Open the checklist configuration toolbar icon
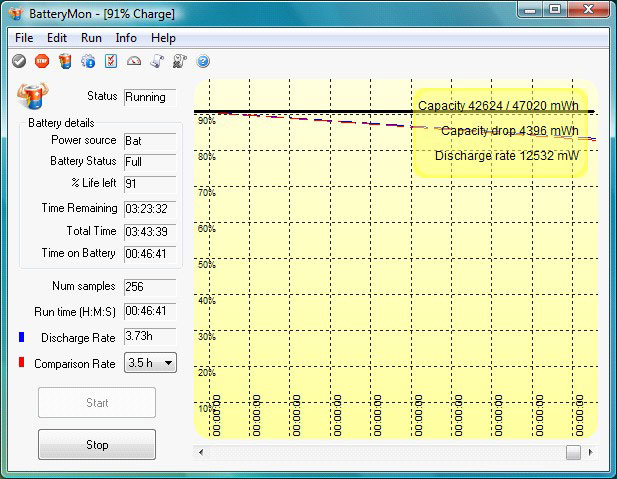This screenshot has height=479, width=617. tap(111, 61)
